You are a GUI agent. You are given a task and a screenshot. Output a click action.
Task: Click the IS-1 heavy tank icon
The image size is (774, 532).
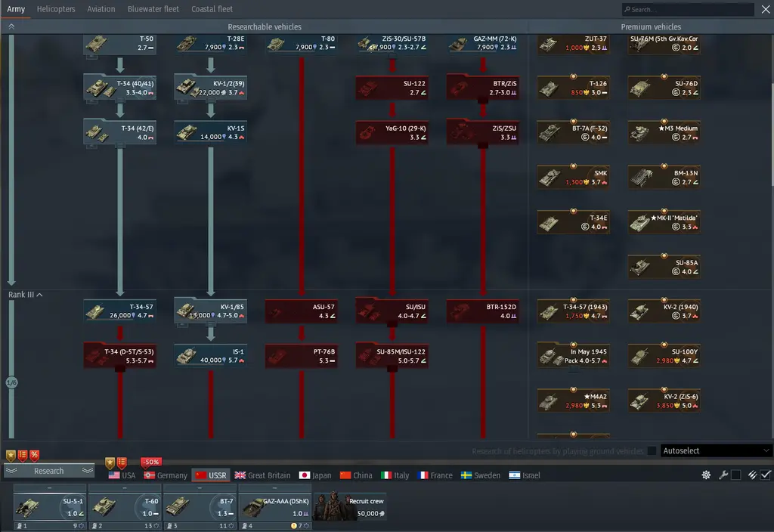point(210,355)
